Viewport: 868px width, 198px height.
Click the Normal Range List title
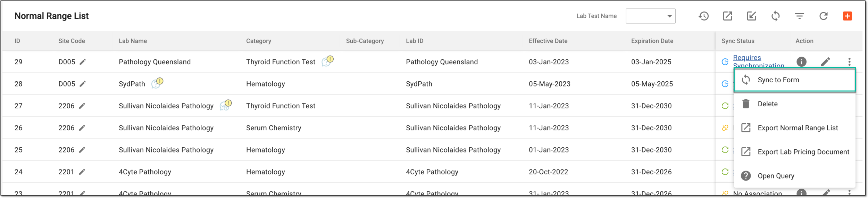pos(51,16)
